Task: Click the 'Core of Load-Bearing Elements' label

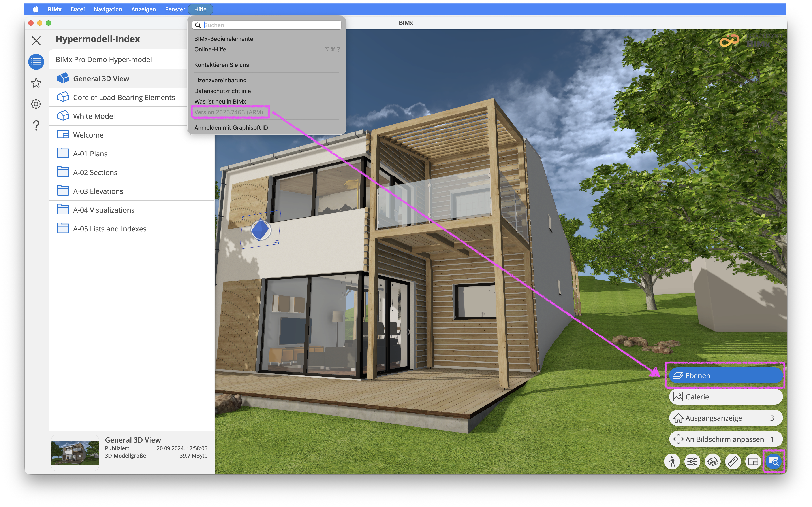Action: (x=124, y=97)
